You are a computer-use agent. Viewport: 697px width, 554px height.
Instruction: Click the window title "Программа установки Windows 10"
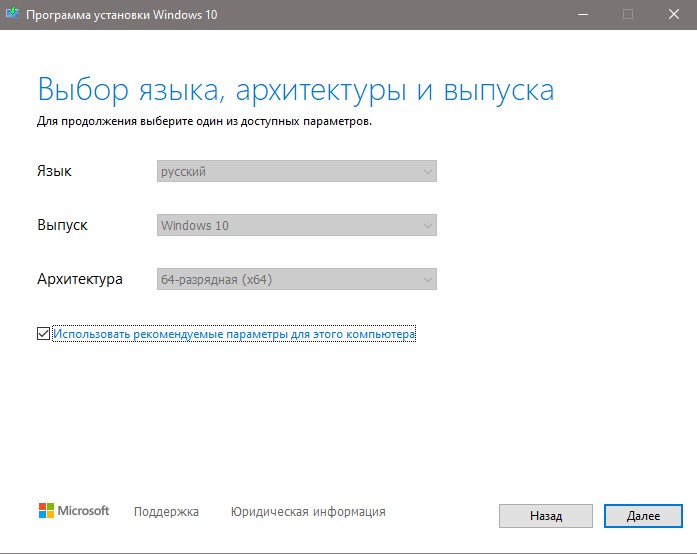122,15
